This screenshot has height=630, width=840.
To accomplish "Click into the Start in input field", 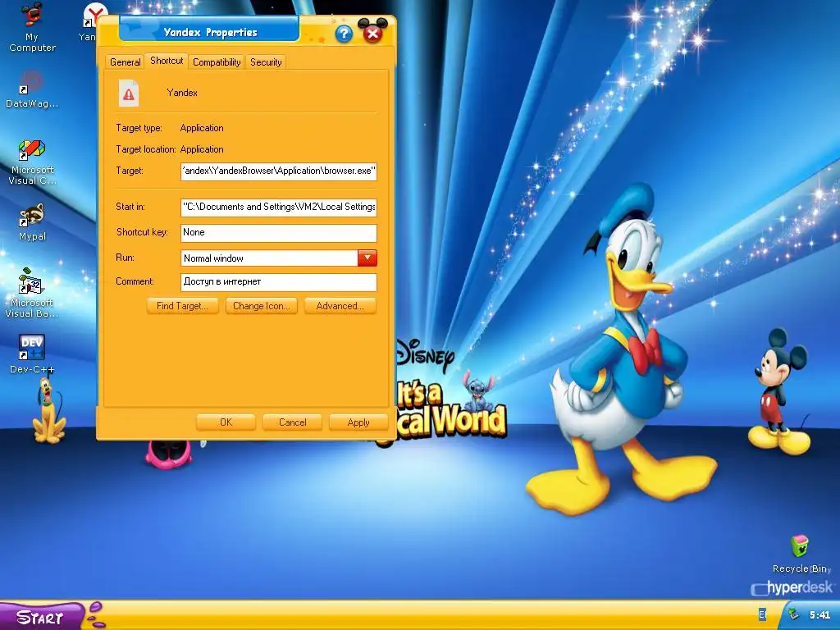I will pyautogui.click(x=279, y=208).
